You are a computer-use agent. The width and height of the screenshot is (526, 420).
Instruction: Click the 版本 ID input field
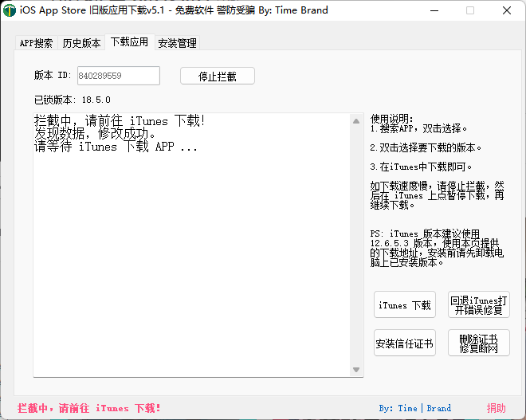coord(119,76)
